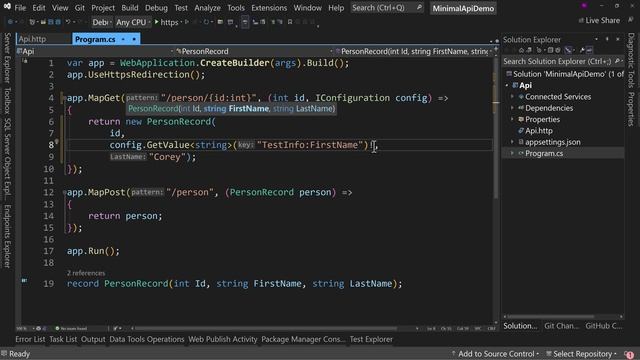Click the Bookmark toolbar icon
Image resolution: width=640 pixels, height=360 pixels.
(290, 22)
